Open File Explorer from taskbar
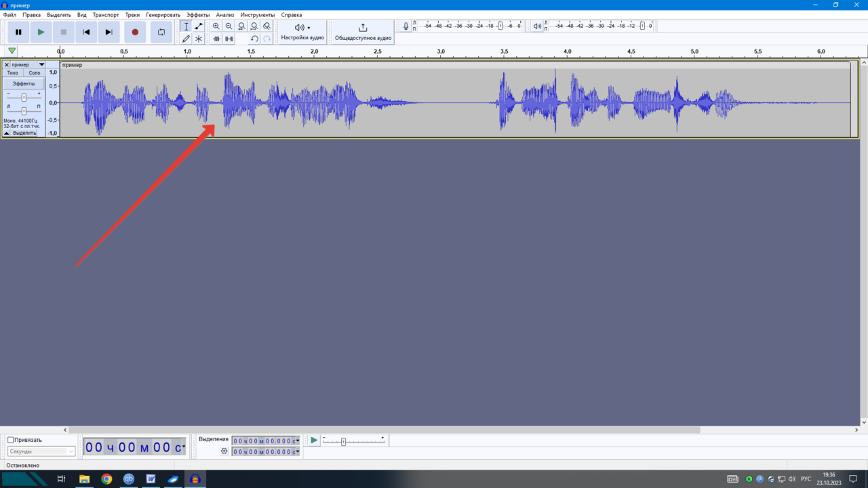 [84, 479]
